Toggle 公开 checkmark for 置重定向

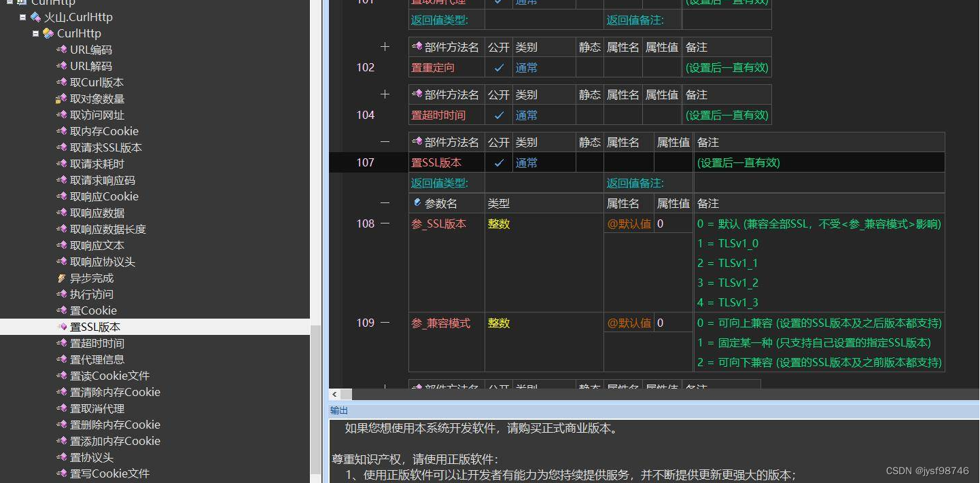pos(499,67)
